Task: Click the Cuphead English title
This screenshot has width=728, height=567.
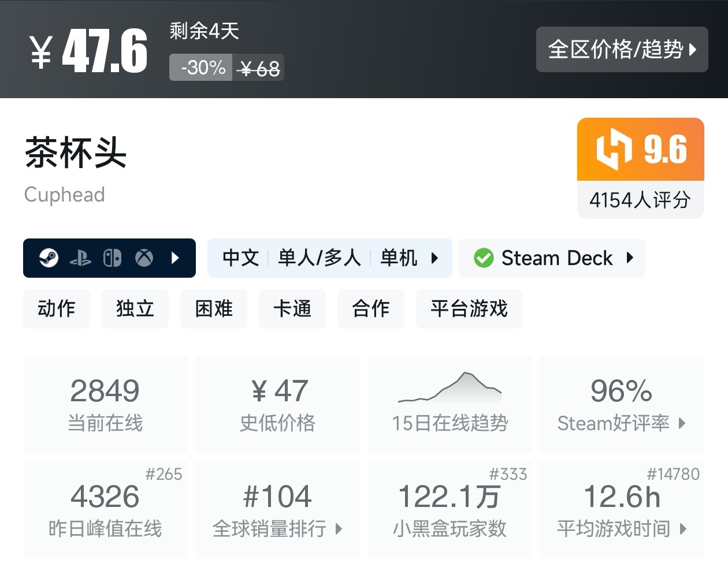Action: pyautogui.click(x=65, y=195)
